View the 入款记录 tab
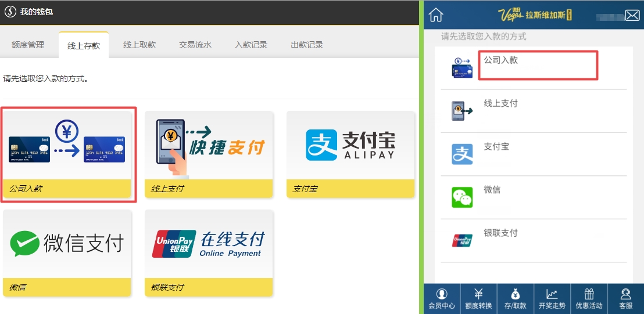Screen dimensions: 644x314 coord(251,45)
